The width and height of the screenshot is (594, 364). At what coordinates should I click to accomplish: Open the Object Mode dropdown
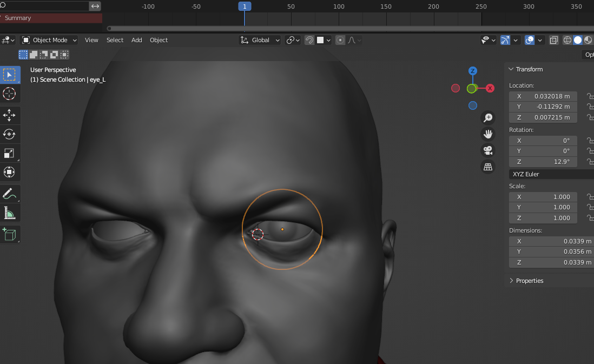point(49,40)
